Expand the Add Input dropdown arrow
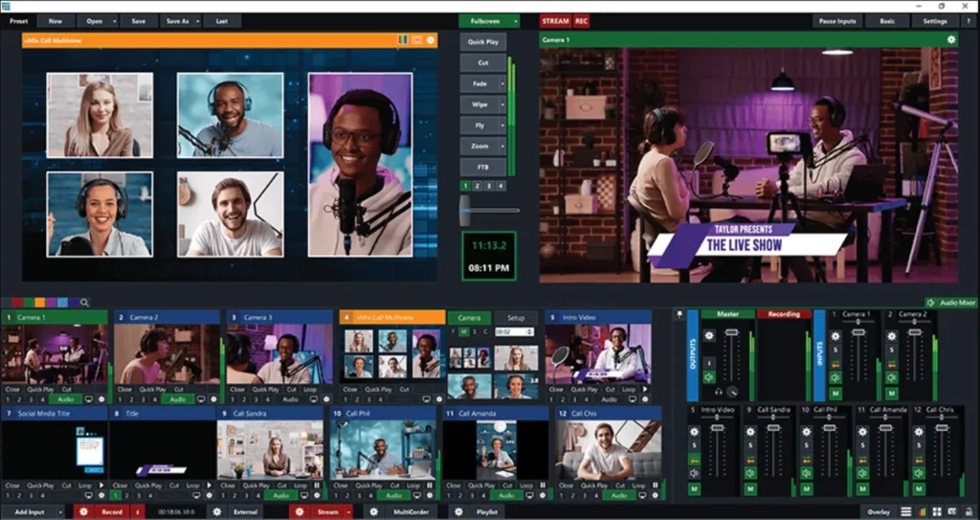The height and width of the screenshot is (520, 980). [x=60, y=512]
